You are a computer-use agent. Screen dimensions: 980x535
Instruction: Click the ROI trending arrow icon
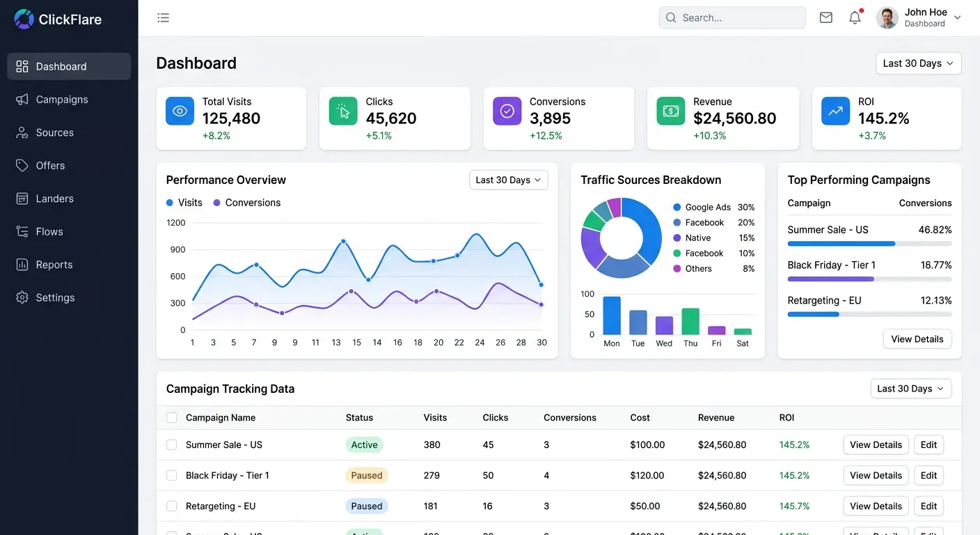(835, 111)
